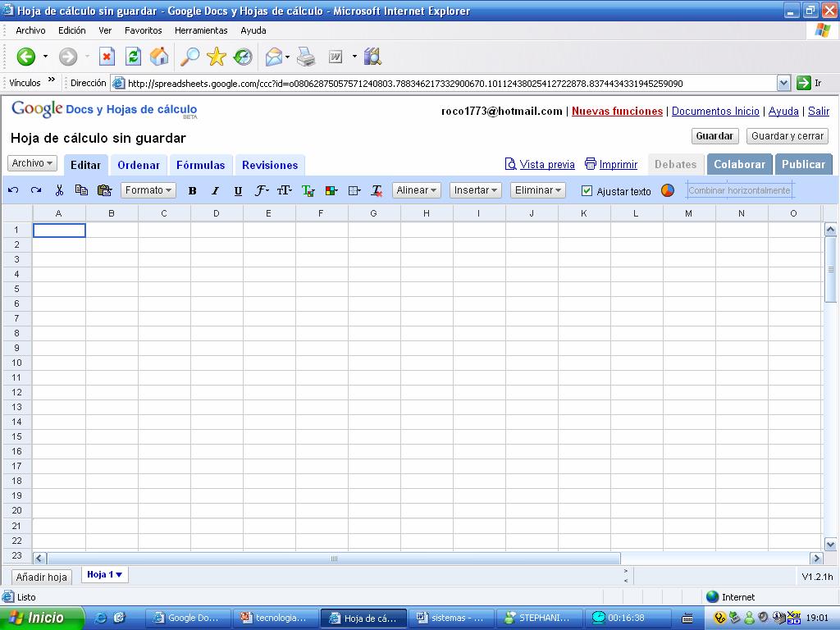Open the Archivo dropdown button in Docs
Screen dimensions: 840x630
coord(32,163)
